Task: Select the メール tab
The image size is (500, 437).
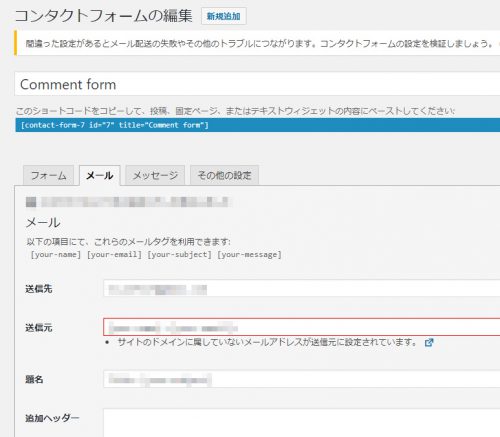Action: click(x=100, y=175)
